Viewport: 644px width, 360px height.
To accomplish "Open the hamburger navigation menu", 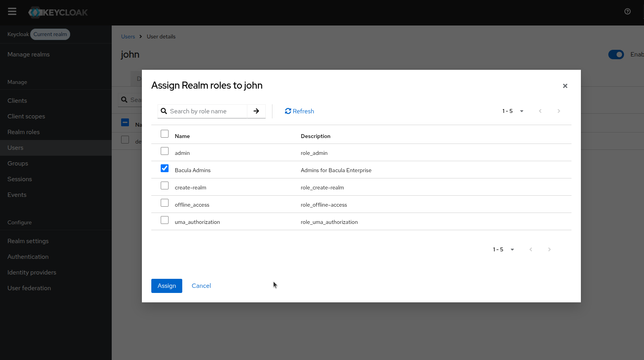I will coord(12,12).
